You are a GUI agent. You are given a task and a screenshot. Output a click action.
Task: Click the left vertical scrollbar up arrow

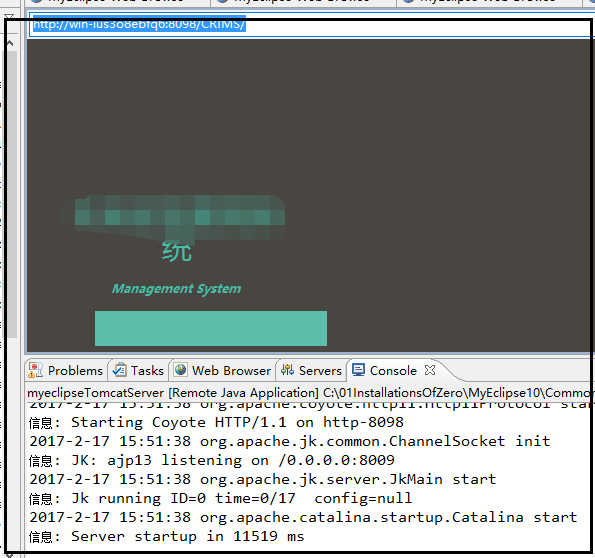(x=10, y=44)
